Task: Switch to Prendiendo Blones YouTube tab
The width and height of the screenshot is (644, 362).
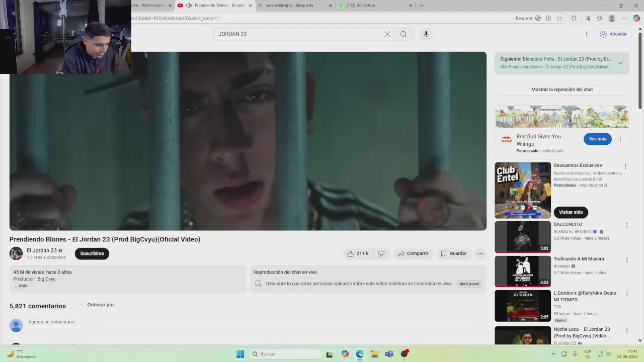Action: (215, 6)
